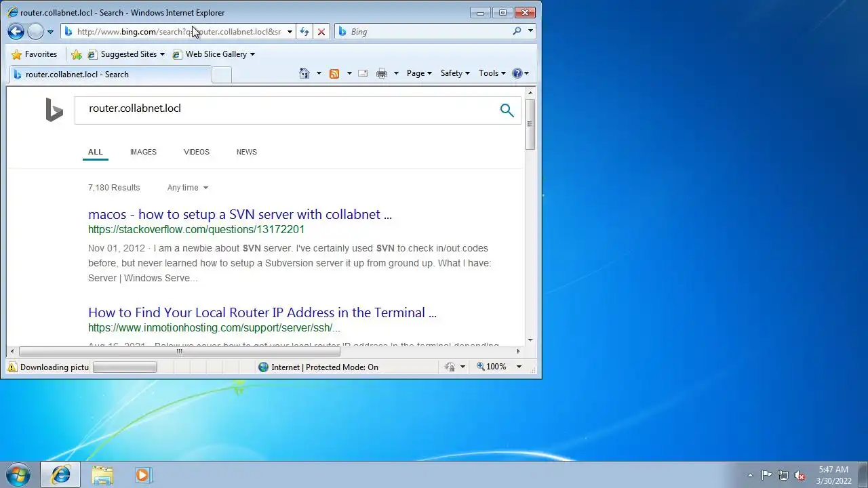Click the 7,180 Results count text
868x488 pixels.
[x=114, y=188]
